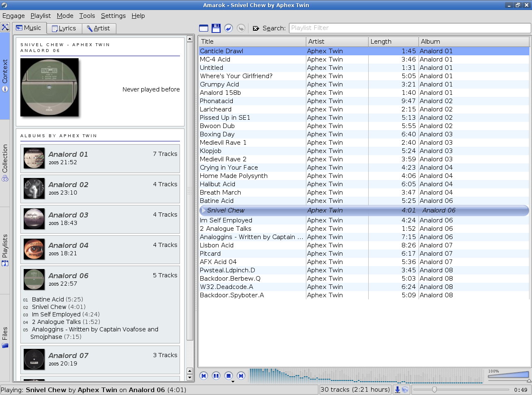Sort the playlist by the Title column header

pos(252,42)
